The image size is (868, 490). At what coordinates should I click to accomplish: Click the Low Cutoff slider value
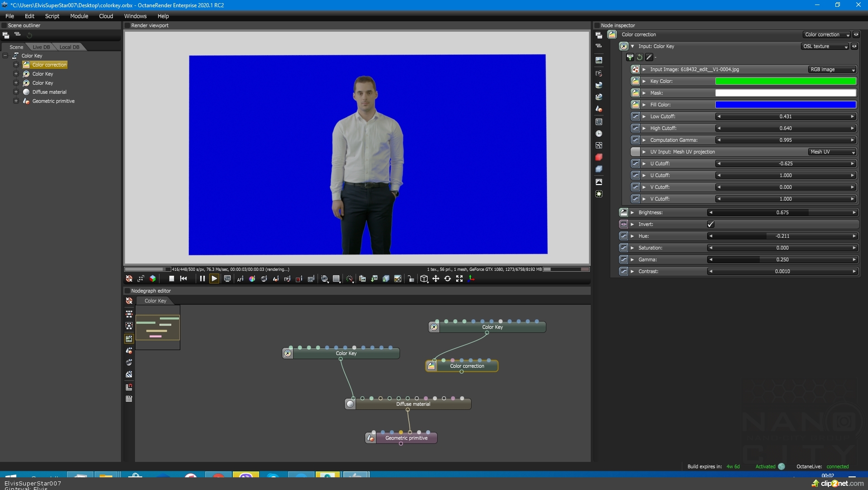(x=786, y=116)
